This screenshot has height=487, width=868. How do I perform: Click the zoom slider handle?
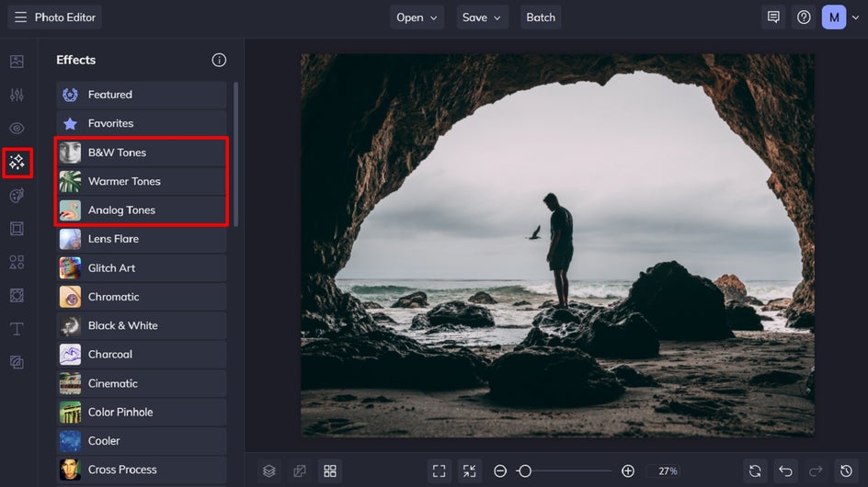pyautogui.click(x=525, y=471)
